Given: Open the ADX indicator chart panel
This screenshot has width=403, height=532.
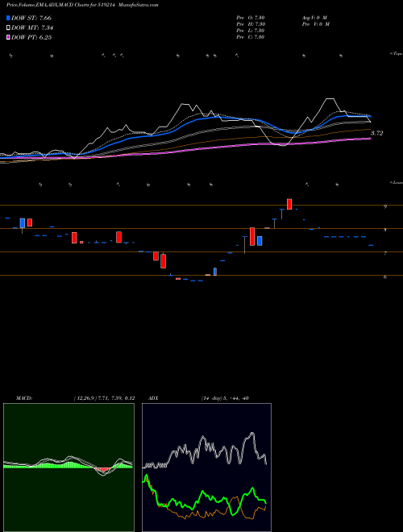Looking at the screenshot, I should click(x=206, y=468).
